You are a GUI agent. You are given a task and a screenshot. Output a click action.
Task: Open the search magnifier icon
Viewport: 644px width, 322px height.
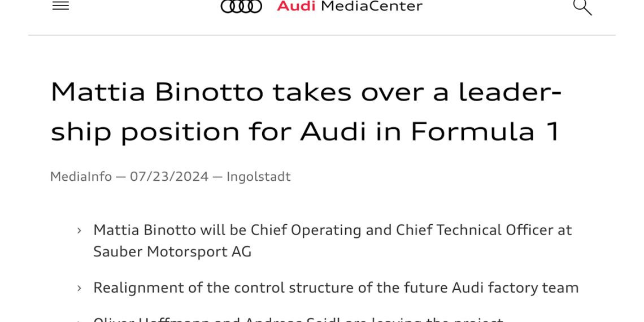pyautogui.click(x=582, y=7)
